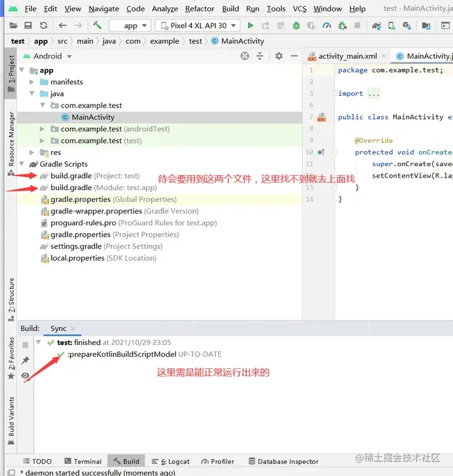This screenshot has width=453, height=476.
Task: Click the example breadcrumb in navigation bar
Action: click(164, 41)
